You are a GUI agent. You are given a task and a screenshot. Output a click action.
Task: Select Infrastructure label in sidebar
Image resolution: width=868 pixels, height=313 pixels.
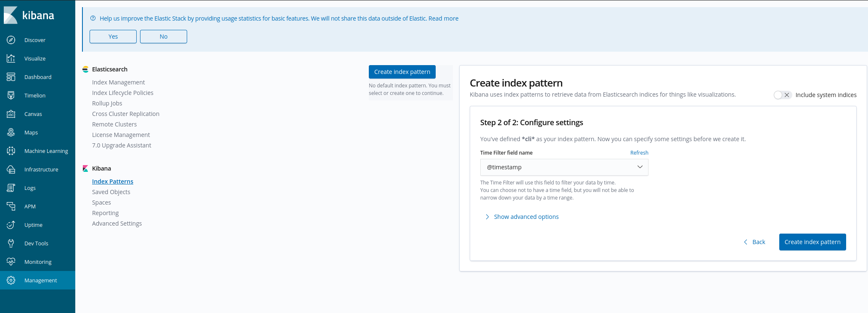[41, 169]
